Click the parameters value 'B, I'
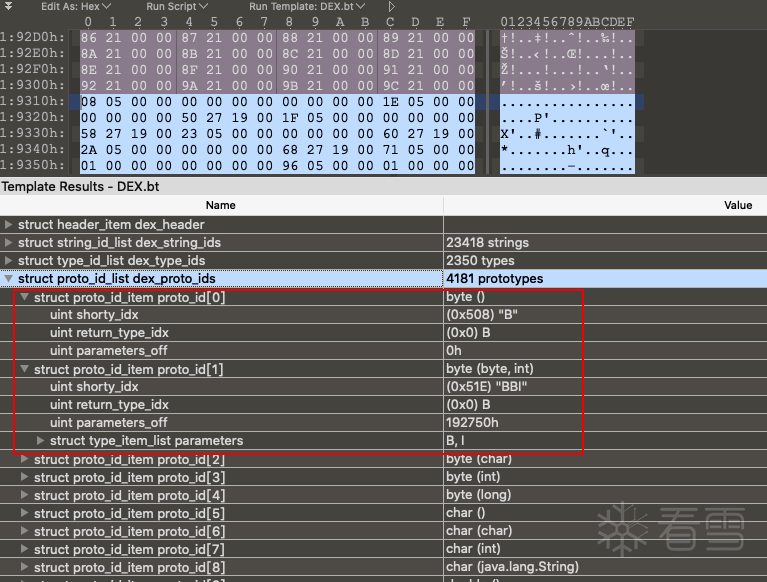Viewport: 767px width, 582px height. click(455, 441)
